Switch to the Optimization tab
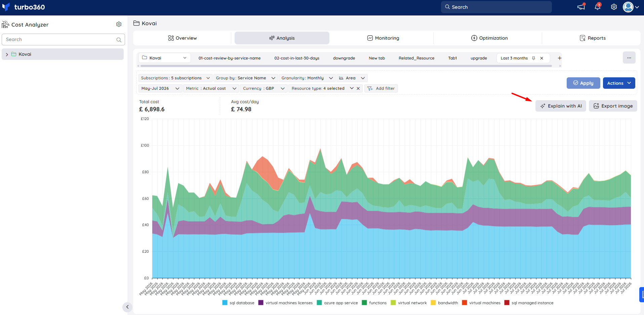 (489, 38)
